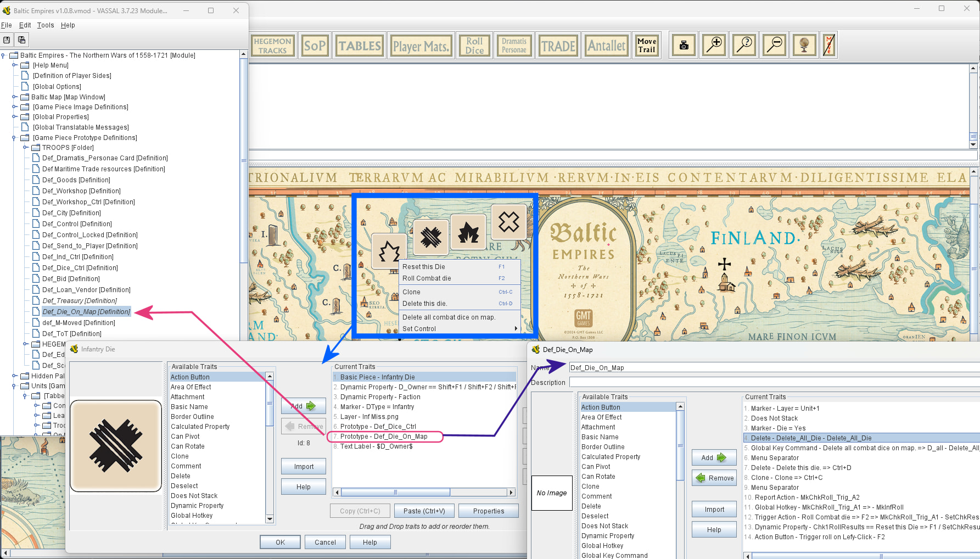The width and height of the screenshot is (980, 559).
Task: Click the Save As toolbar icon
Action: point(21,40)
